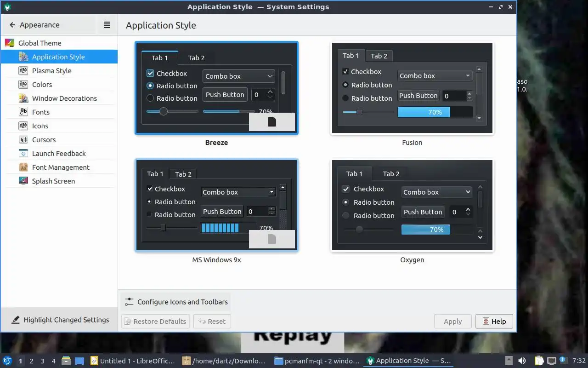Switch to Tab 2 in MS Windows 9x preview
The width and height of the screenshot is (588, 368).
coord(183,174)
